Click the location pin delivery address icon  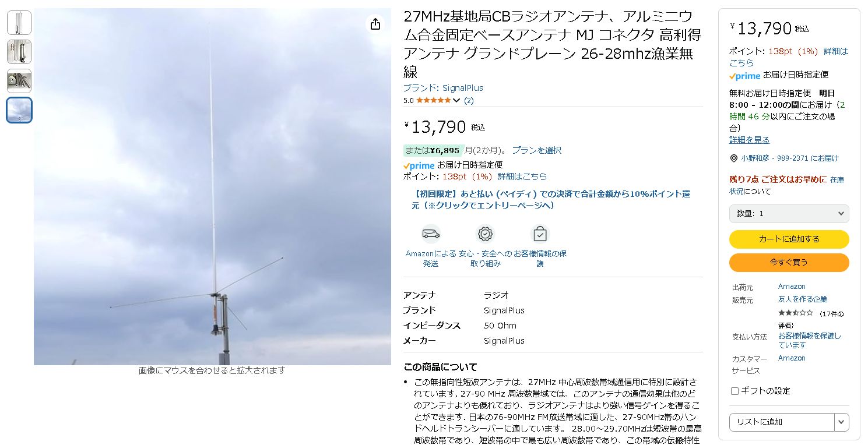[733, 158]
